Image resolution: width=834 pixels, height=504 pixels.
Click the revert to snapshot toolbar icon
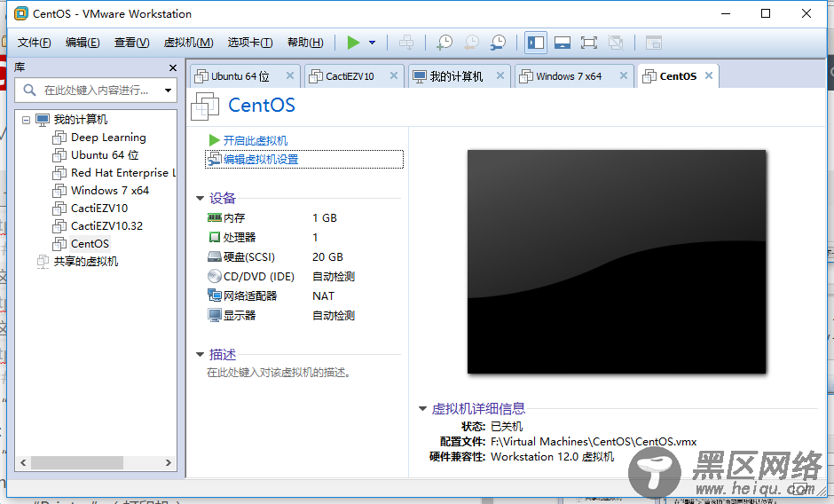pos(471,43)
